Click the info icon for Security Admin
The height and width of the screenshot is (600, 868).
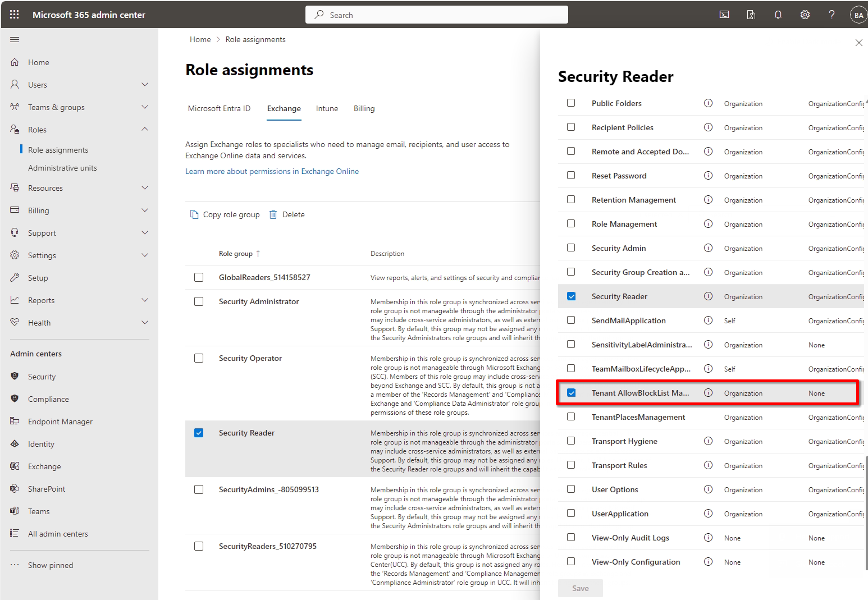[709, 248]
